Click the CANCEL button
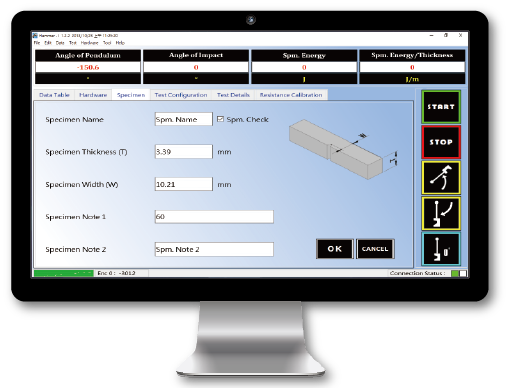The width and height of the screenshot is (510, 388). [x=375, y=249]
